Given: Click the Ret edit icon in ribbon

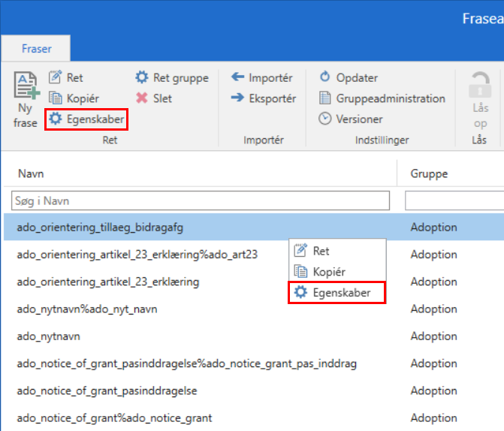Looking at the screenshot, I should click(55, 77).
